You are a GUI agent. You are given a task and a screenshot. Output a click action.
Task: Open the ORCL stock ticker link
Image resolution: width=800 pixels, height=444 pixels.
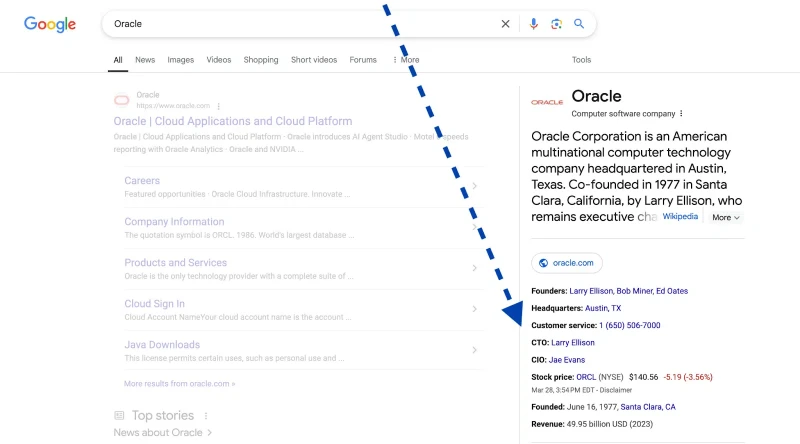click(586, 377)
